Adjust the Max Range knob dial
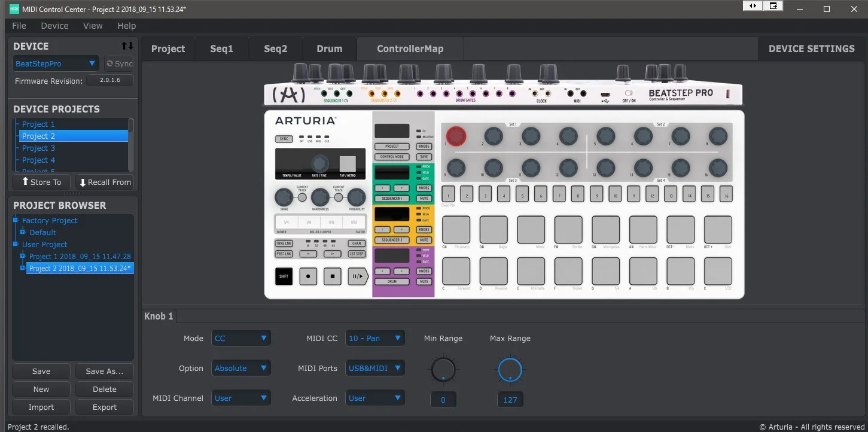The image size is (868, 432). (x=510, y=369)
